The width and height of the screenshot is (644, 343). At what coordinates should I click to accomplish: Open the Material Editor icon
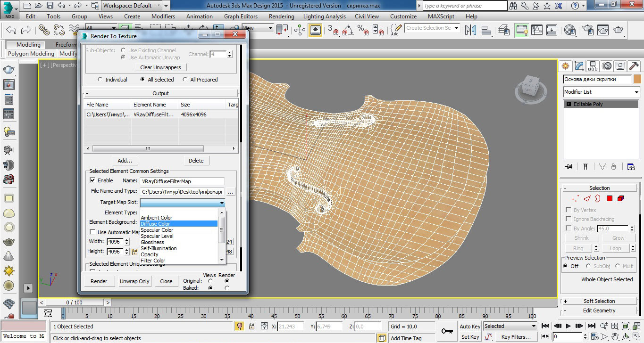569,30
